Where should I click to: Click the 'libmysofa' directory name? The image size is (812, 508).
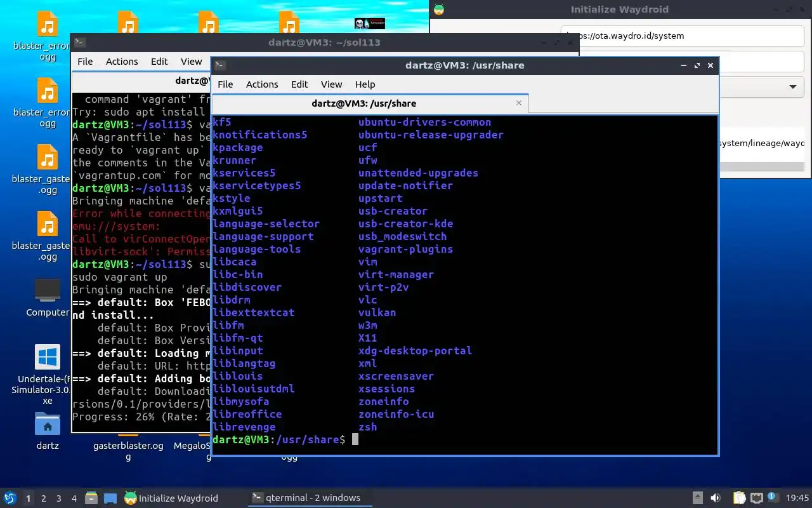(x=241, y=401)
